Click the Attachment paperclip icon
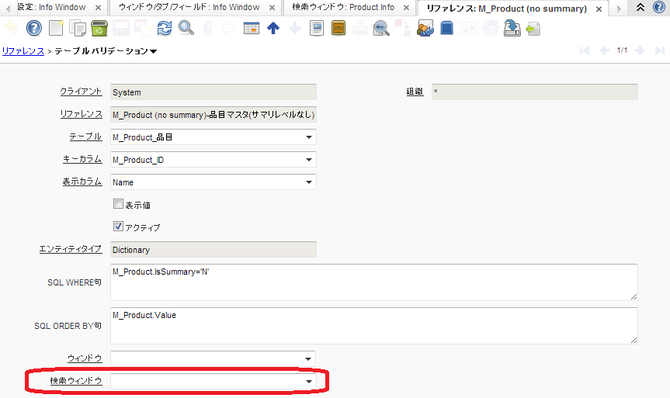This screenshot has width=670, height=398. tap(208, 29)
